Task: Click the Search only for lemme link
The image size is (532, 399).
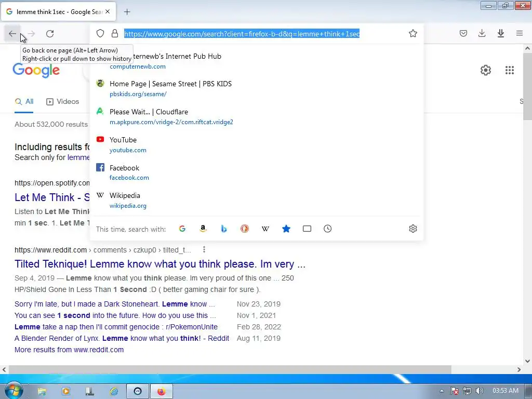Action: [78, 157]
